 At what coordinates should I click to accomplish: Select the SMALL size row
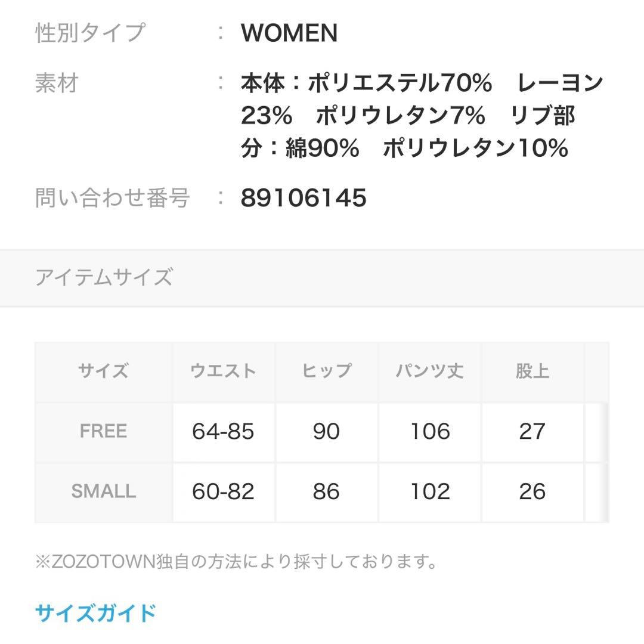pos(103,492)
